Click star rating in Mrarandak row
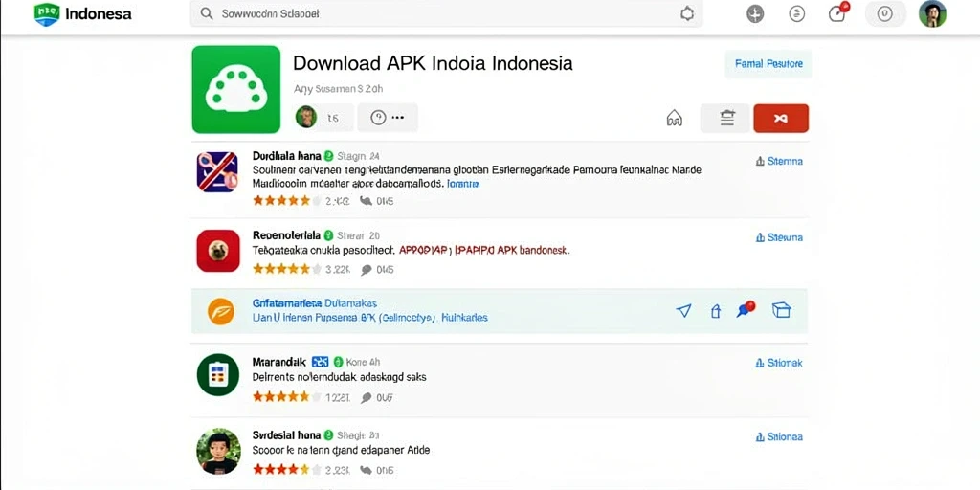Screen dimensions: 980x490 (286, 397)
